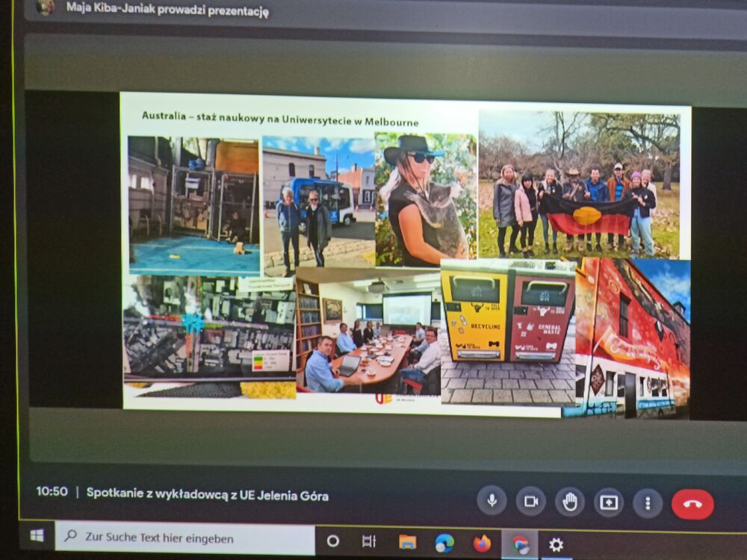747x560 pixels.
Task: Click the taskbar search box
Action: pyautogui.click(x=187, y=538)
